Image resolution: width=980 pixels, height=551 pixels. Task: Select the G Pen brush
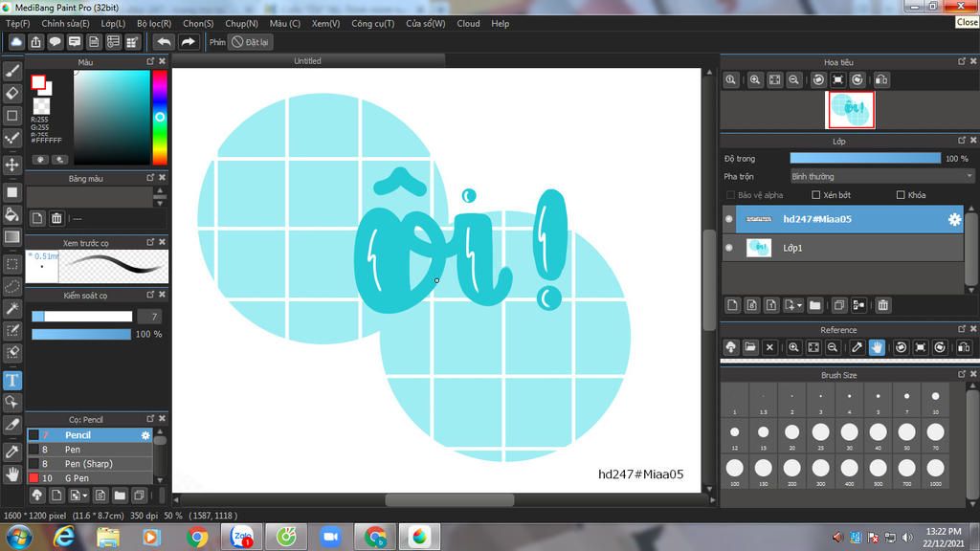[x=90, y=478]
